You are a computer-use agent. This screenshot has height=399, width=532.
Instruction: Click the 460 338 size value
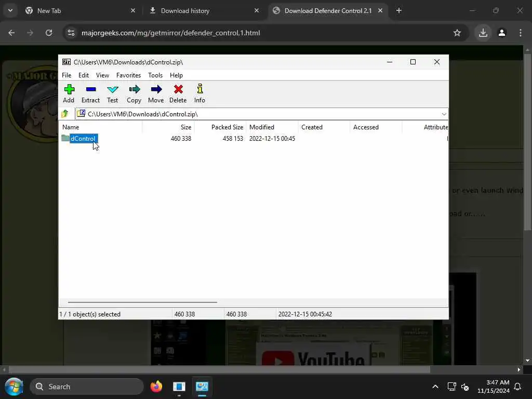(x=181, y=138)
